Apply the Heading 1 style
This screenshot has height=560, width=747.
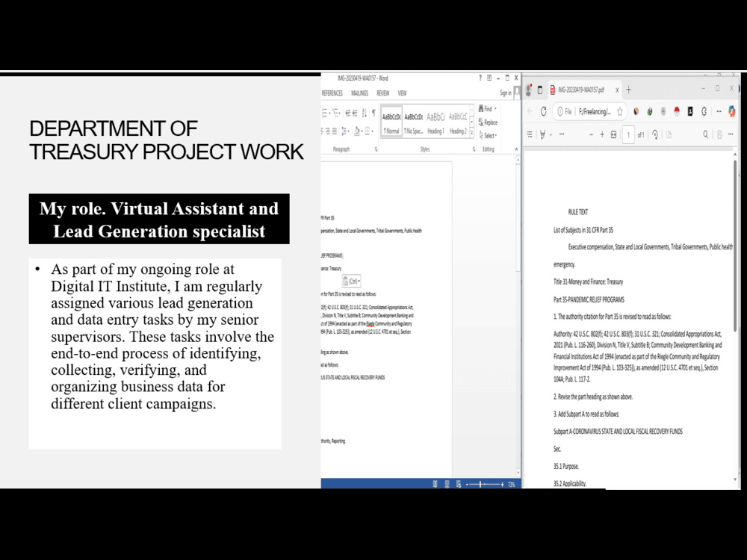click(436, 122)
